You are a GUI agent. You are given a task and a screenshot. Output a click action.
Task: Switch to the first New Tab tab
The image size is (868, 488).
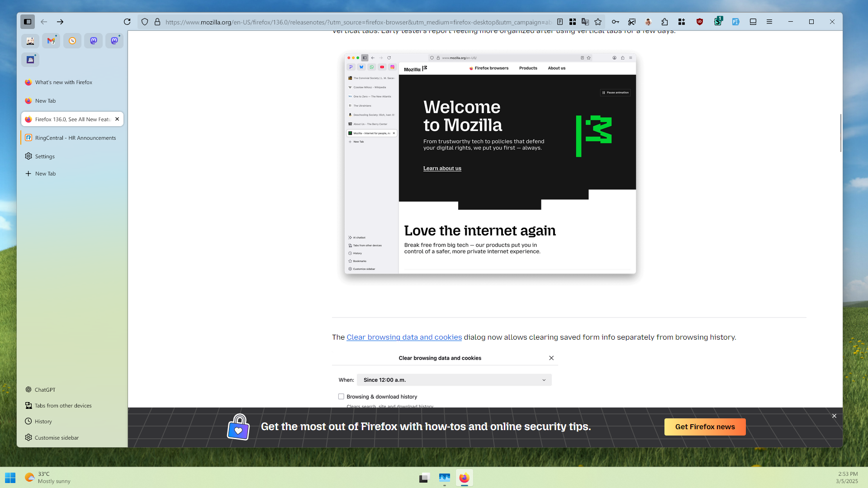(x=72, y=101)
